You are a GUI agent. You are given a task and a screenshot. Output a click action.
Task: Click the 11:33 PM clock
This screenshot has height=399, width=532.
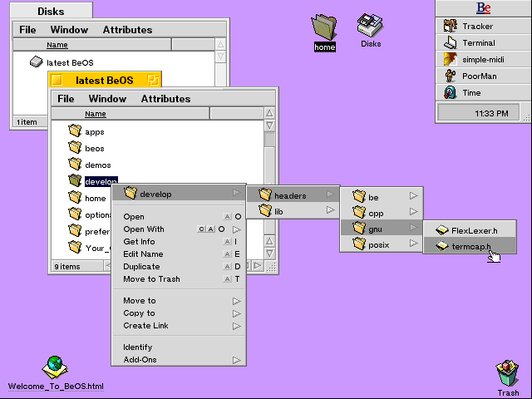[x=491, y=113]
